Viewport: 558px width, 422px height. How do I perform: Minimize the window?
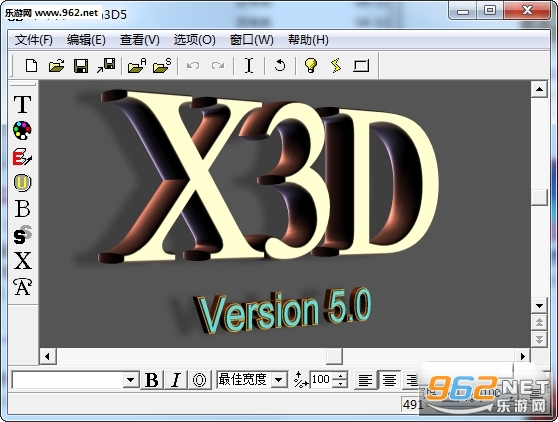463,11
